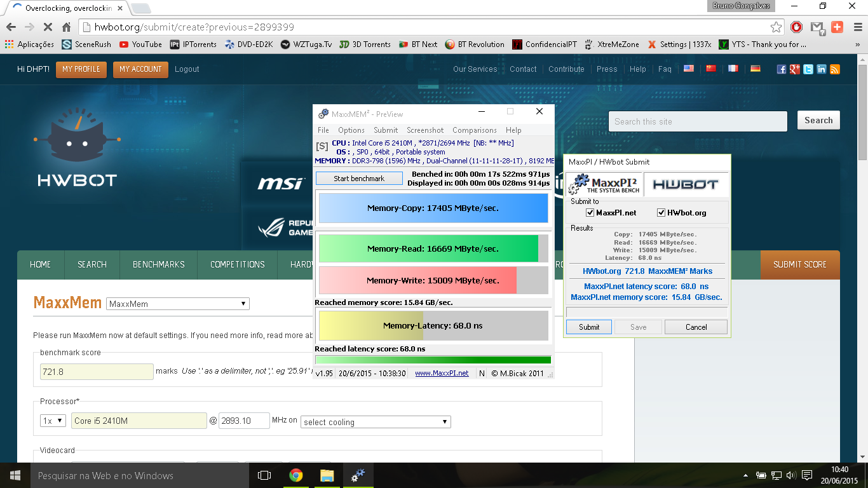Open the Gmail checker extension icon

tap(818, 27)
